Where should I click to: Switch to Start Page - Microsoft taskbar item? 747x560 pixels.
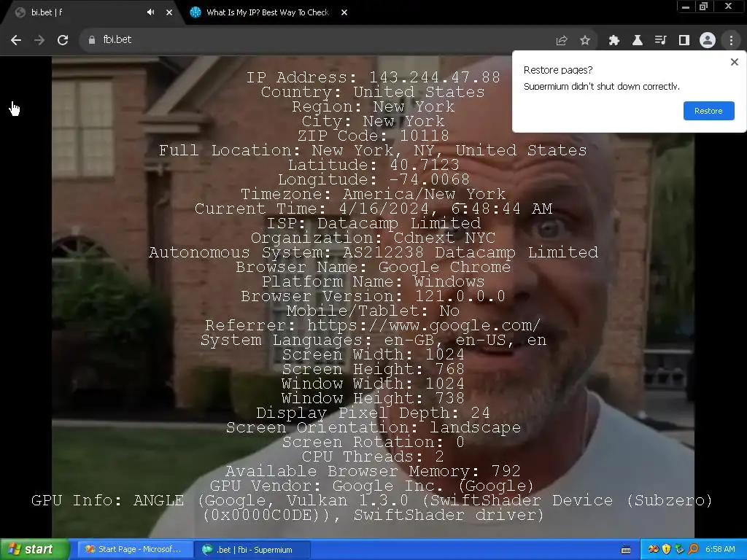134,550
